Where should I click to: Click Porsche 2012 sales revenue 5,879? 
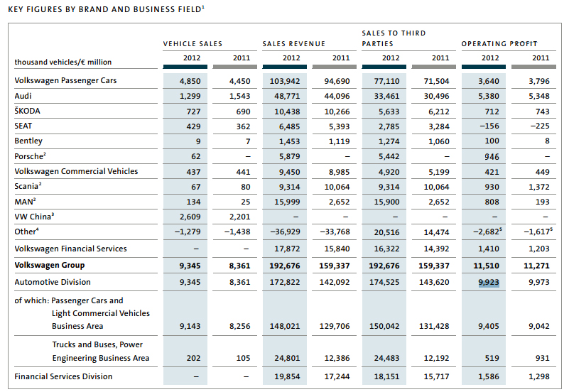[x=289, y=156]
